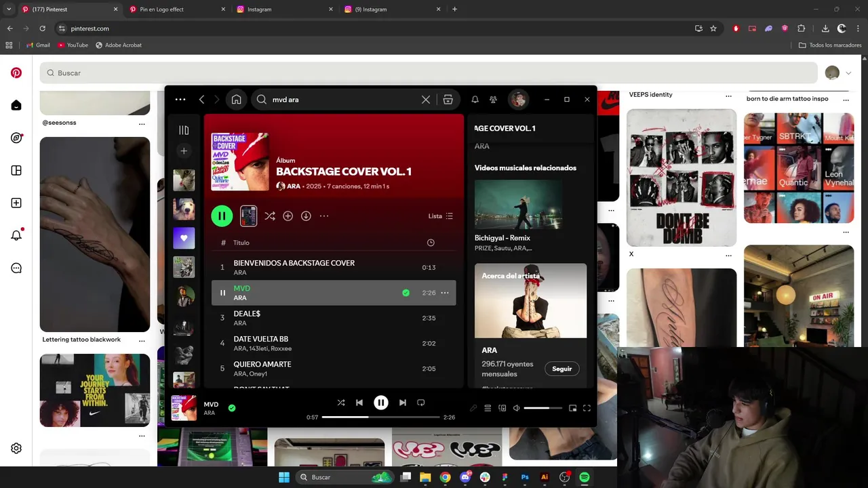Mute Spotify via speaker icon
The width and height of the screenshot is (868, 488).
(516, 408)
